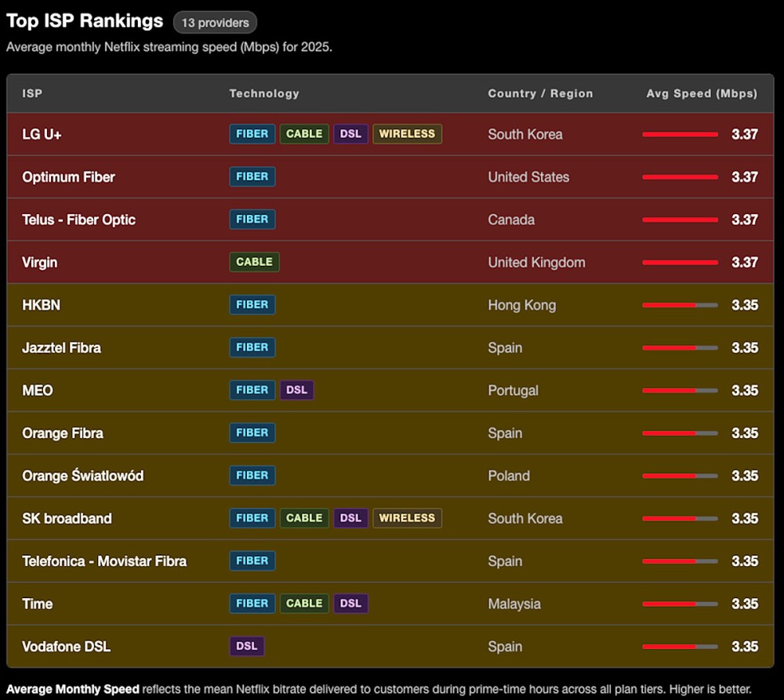Viewport: 784px width, 700px height.
Task: Open the Telus - Fiber Optic ISP name
Action: [x=78, y=219]
